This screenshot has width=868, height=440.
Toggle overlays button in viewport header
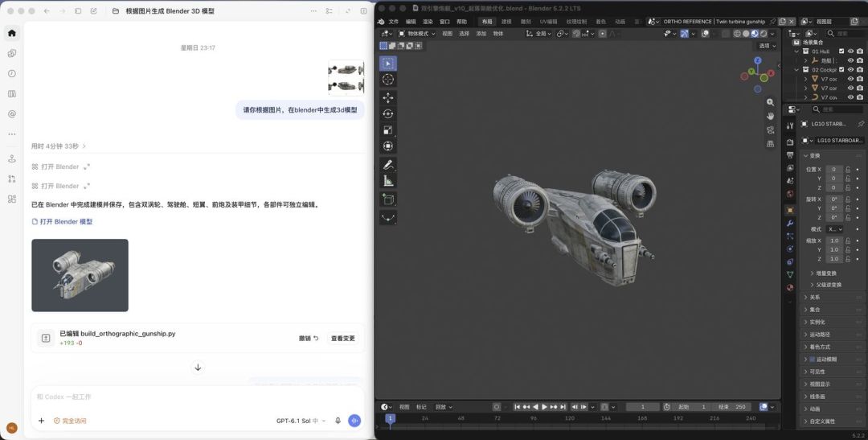(706, 33)
